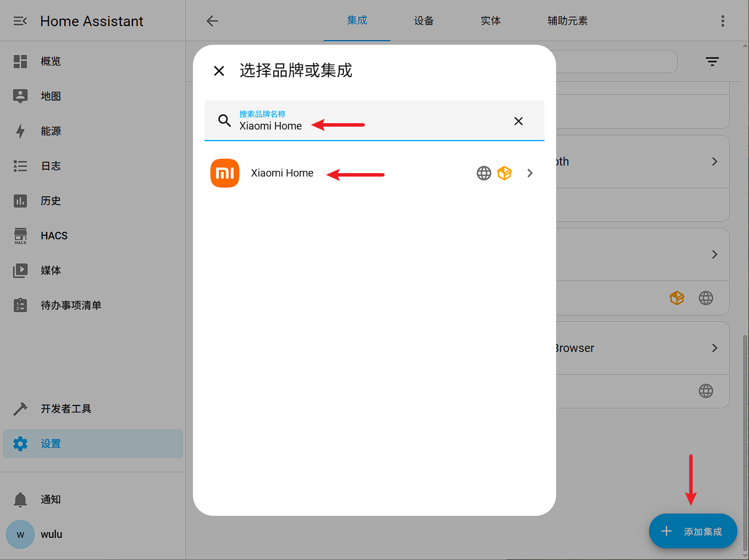The image size is (749, 560).
Task: Select the Xiaomi Home integration result
Action: click(x=374, y=173)
